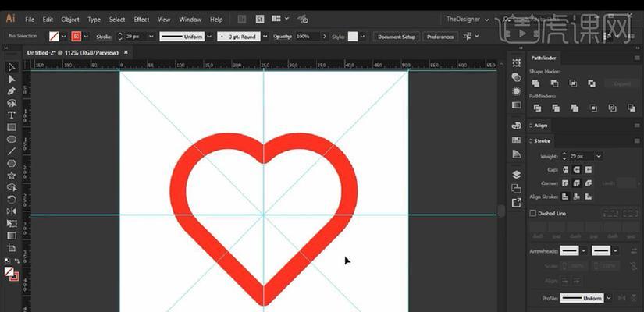Open the Asset Export panel icon
Viewport: 644px width, 312px height.
pos(516,202)
